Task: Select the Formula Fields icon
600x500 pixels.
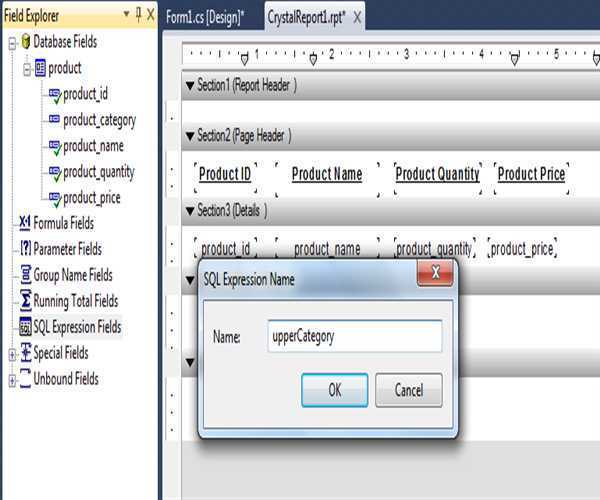Action: click(x=25, y=223)
